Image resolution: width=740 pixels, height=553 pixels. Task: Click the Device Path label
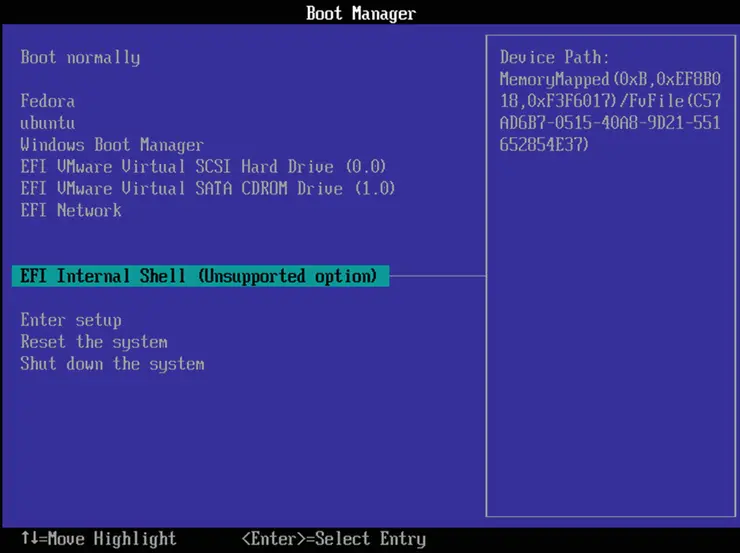(x=554, y=58)
